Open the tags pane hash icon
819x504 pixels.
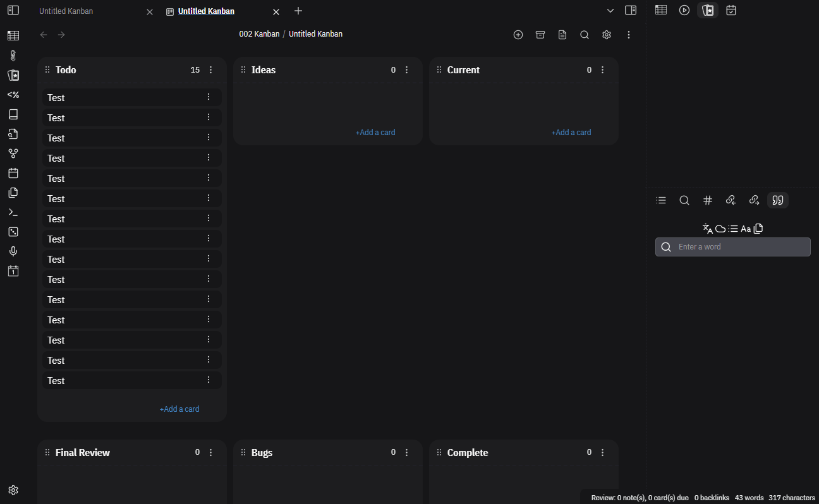(708, 200)
